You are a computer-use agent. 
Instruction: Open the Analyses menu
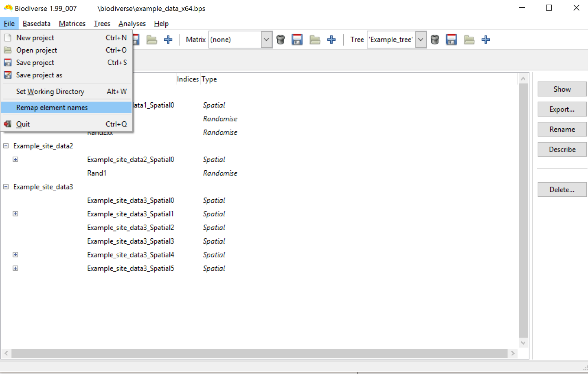coord(132,23)
